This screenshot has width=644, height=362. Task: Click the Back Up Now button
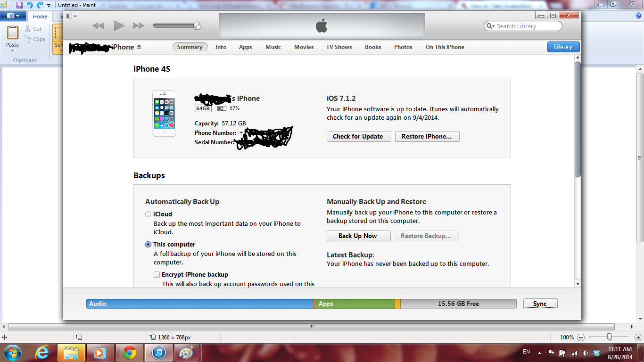(358, 236)
